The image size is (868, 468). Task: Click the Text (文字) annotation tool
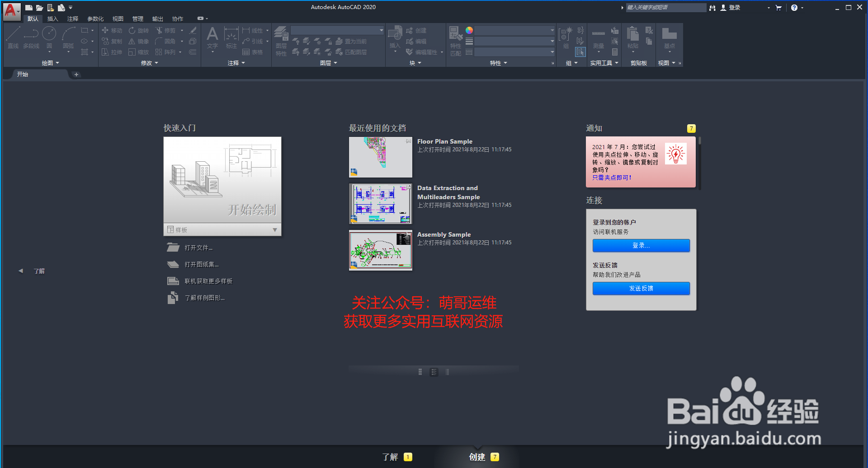pyautogui.click(x=212, y=37)
